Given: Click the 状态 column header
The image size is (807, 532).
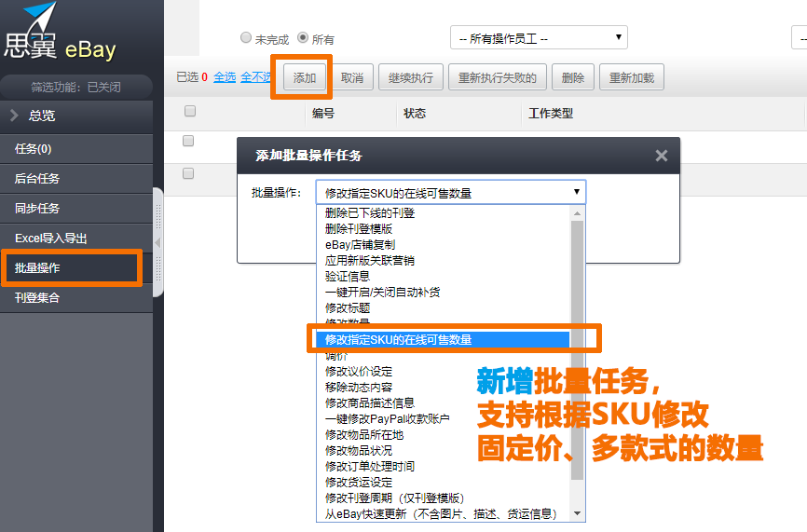Looking at the screenshot, I should (415, 113).
